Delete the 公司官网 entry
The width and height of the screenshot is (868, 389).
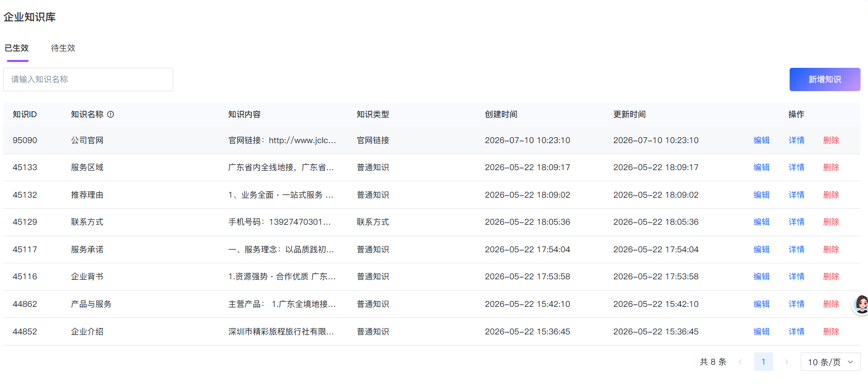831,140
